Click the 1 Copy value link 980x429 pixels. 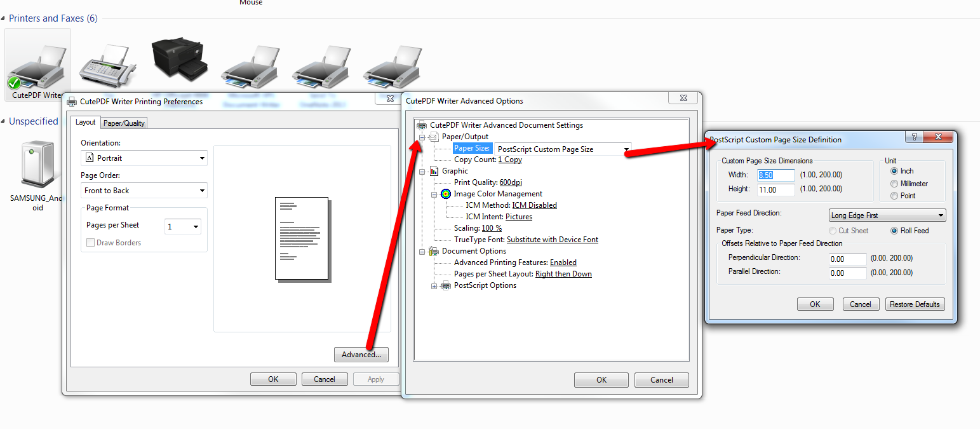[x=510, y=160]
